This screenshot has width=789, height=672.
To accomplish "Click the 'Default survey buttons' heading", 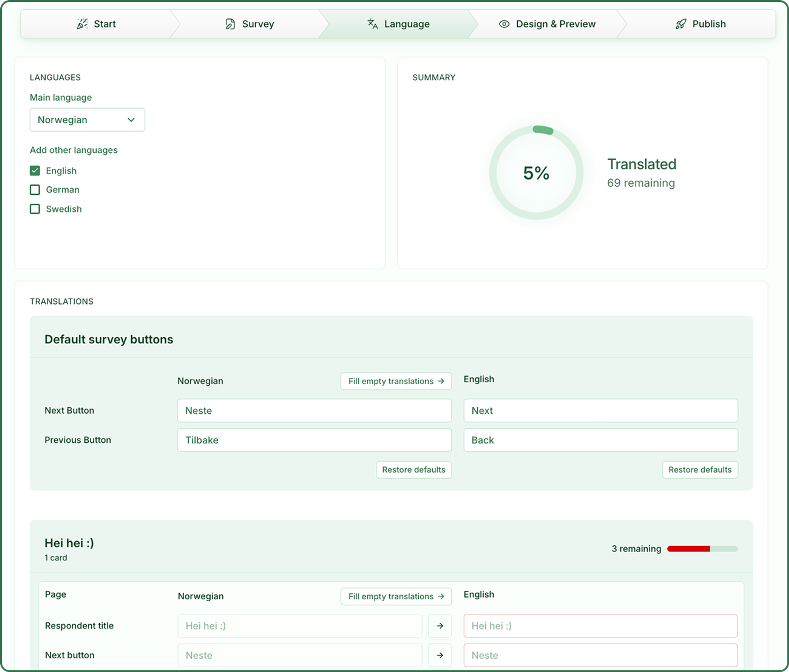I will click(x=109, y=339).
